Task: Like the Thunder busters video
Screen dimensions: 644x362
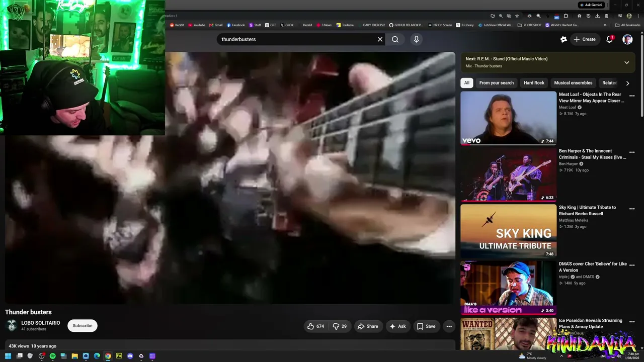Action: (315, 326)
